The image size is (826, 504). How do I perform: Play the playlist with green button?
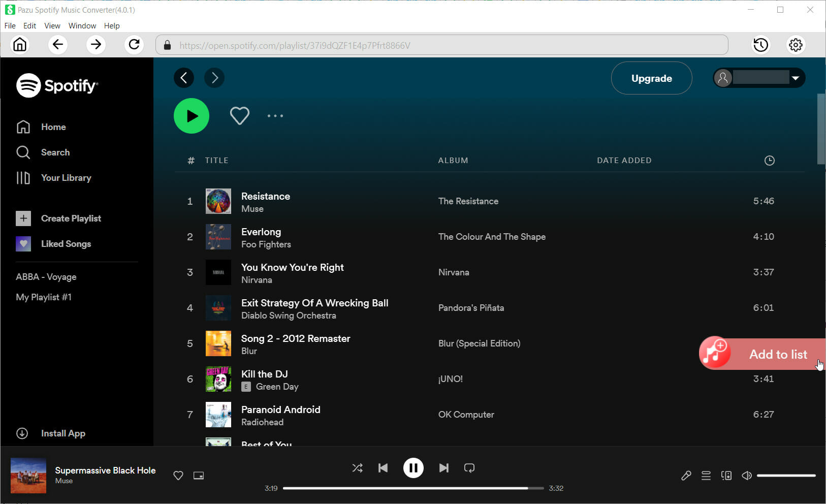tap(192, 116)
